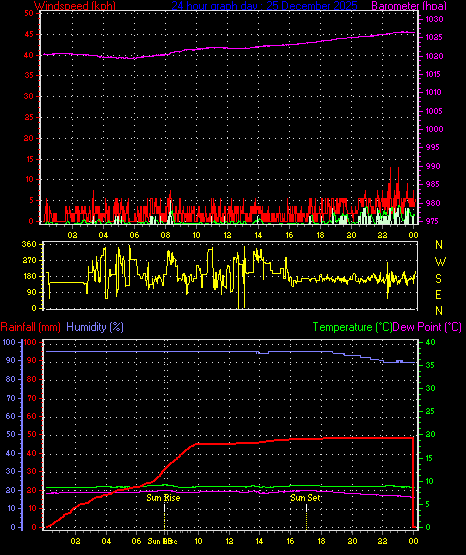
Task: Click the '24 hour graph day : 25 December 2025' title
Action: [x=264, y=6]
